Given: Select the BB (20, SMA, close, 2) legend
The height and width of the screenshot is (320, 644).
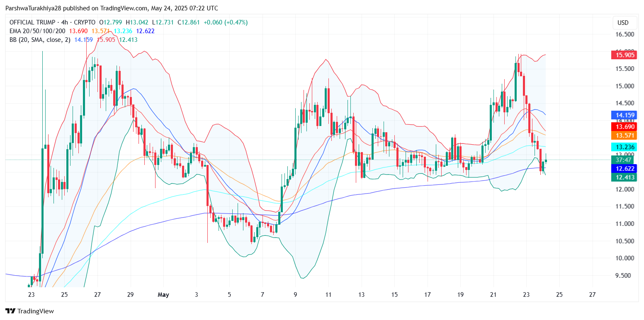Looking at the screenshot, I should pos(40,40).
